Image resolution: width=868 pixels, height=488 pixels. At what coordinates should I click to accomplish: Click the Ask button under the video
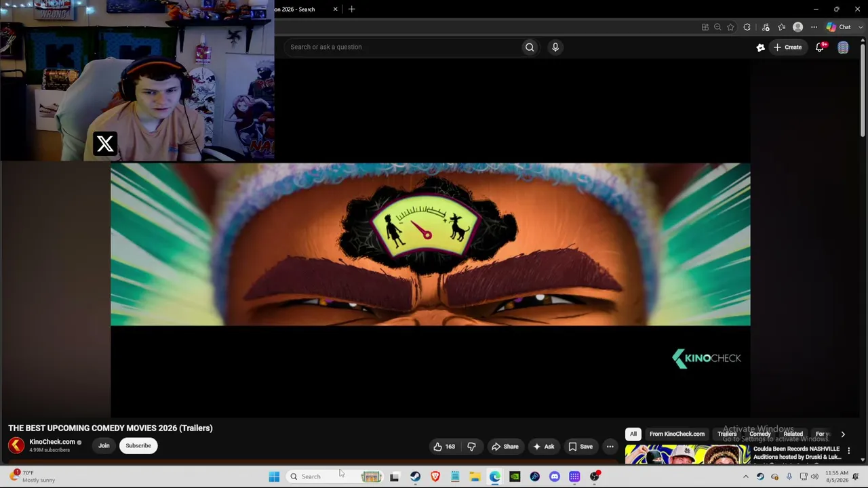pyautogui.click(x=544, y=447)
